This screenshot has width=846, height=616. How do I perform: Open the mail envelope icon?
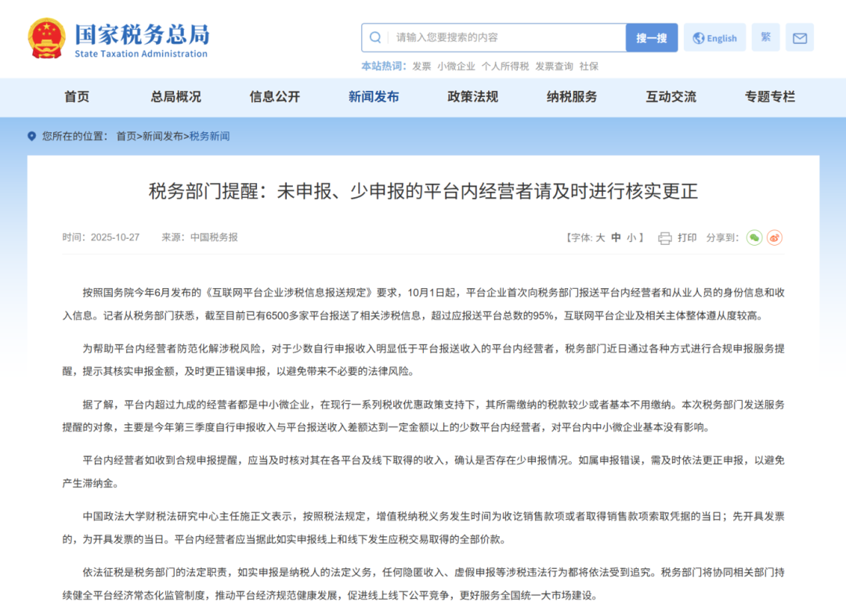(x=799, y=37)
